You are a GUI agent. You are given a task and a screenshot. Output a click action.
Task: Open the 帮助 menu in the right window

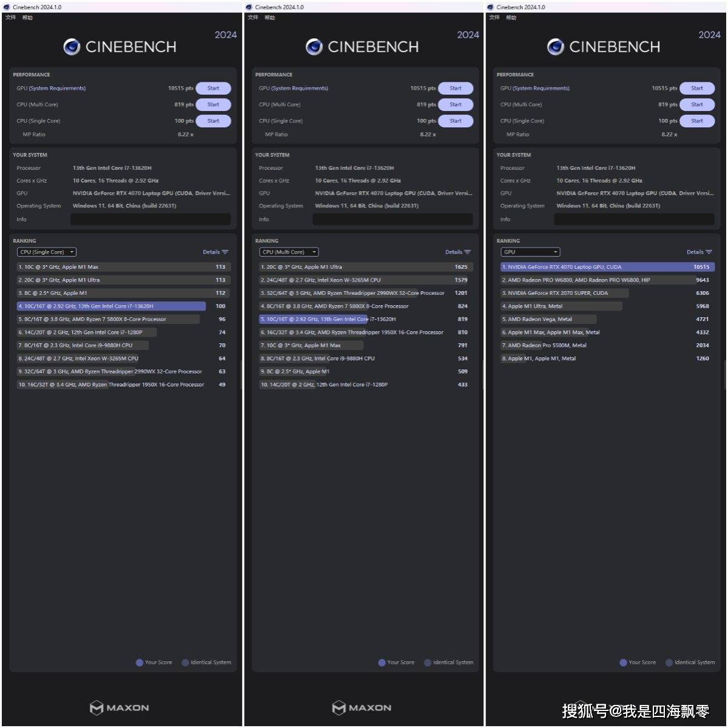[x=511, y=18]
